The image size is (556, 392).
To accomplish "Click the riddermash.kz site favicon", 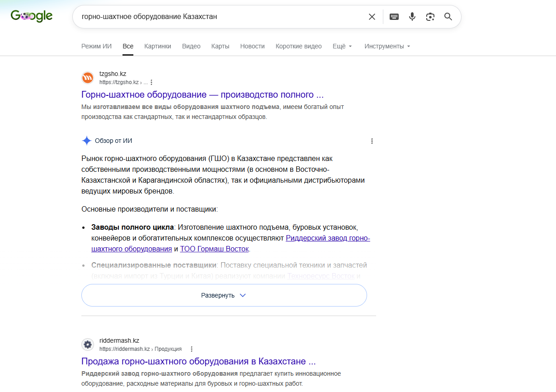I will coord(88,345).
